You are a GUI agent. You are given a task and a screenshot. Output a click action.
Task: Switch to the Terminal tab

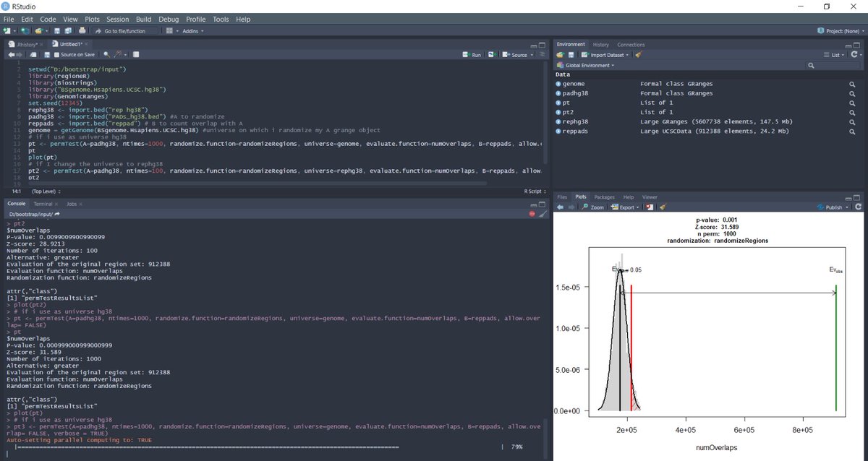43,204
